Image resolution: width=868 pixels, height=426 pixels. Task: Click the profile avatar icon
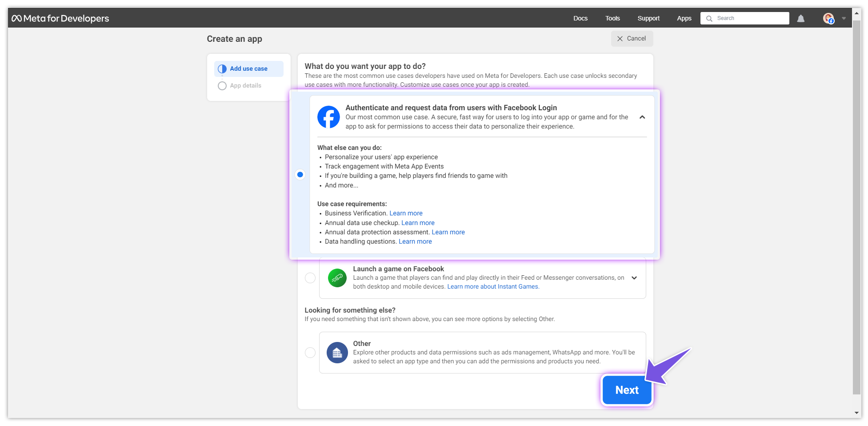point(829,18)
